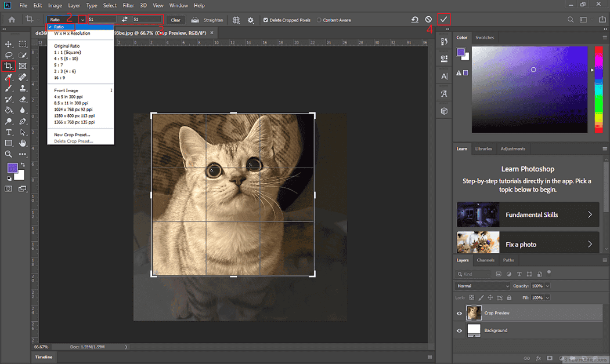This screenshot has width=610, height=364.
Task: Hide the Background layer visibility
Action: pos(459,330)
